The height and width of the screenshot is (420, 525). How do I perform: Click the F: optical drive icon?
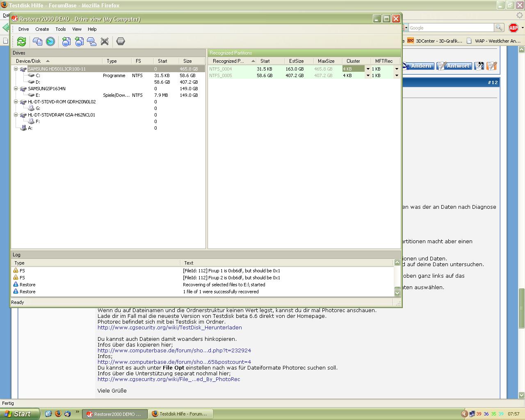(31, 121)
